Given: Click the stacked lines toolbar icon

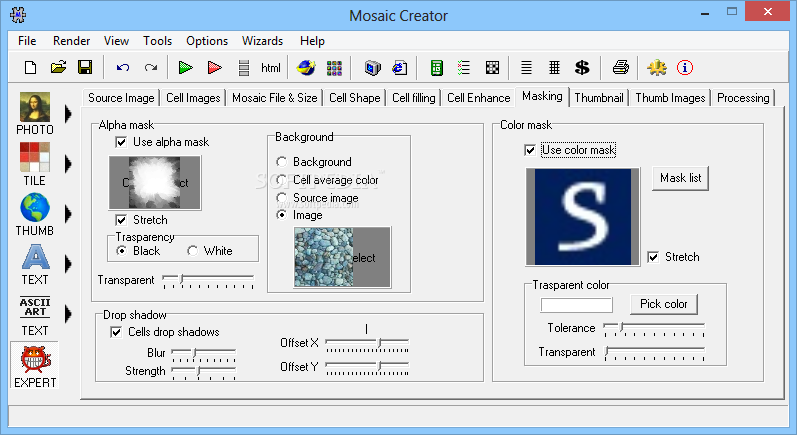Looking at the screenshot, I should click(244, 68).
